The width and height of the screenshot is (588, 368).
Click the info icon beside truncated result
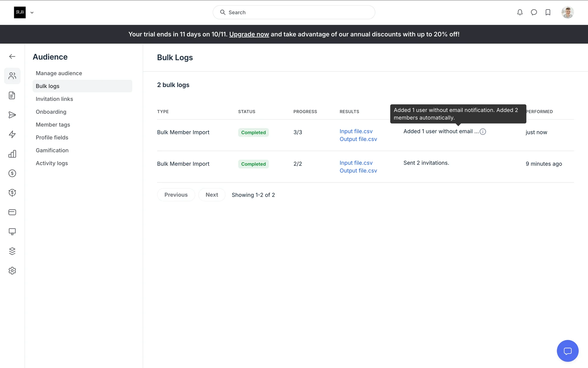483,132
